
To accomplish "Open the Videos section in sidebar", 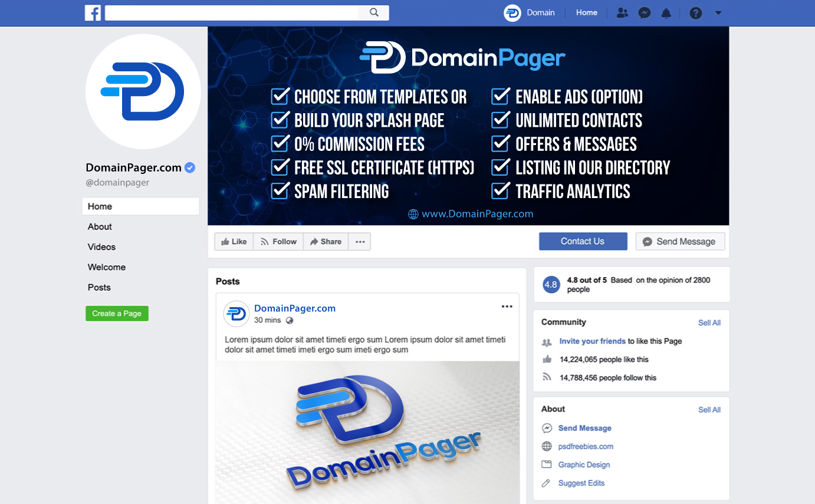I will point(101,247).
